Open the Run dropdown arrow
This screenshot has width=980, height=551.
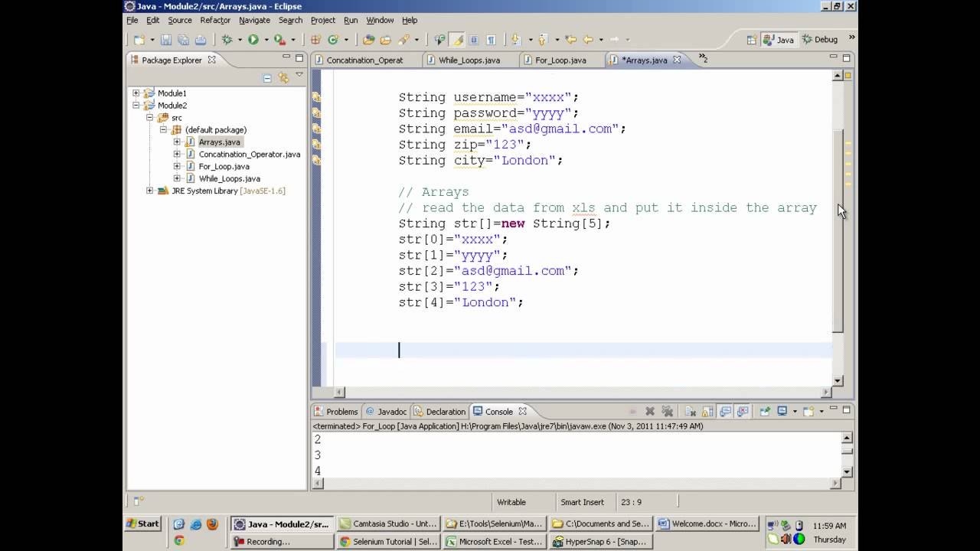266,40
